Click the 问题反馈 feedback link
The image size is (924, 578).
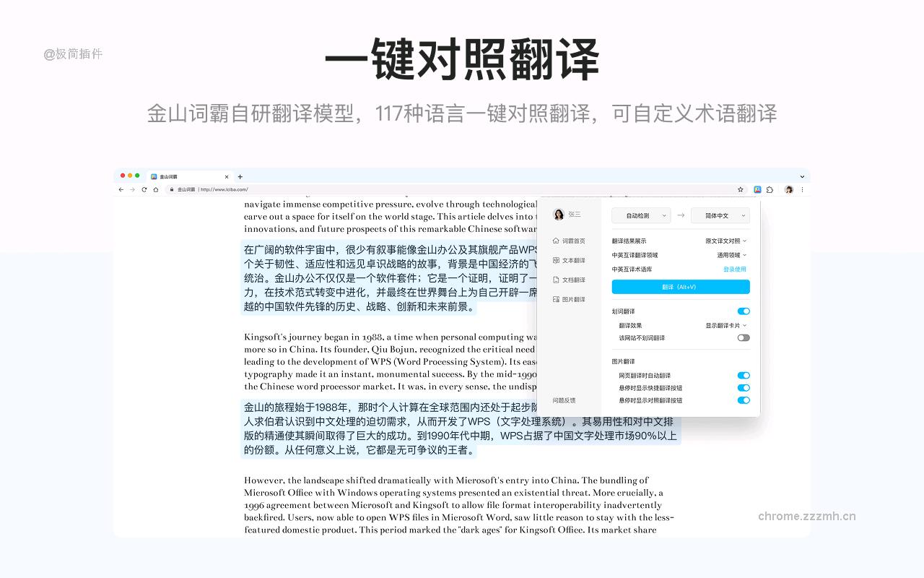point(565,400)
